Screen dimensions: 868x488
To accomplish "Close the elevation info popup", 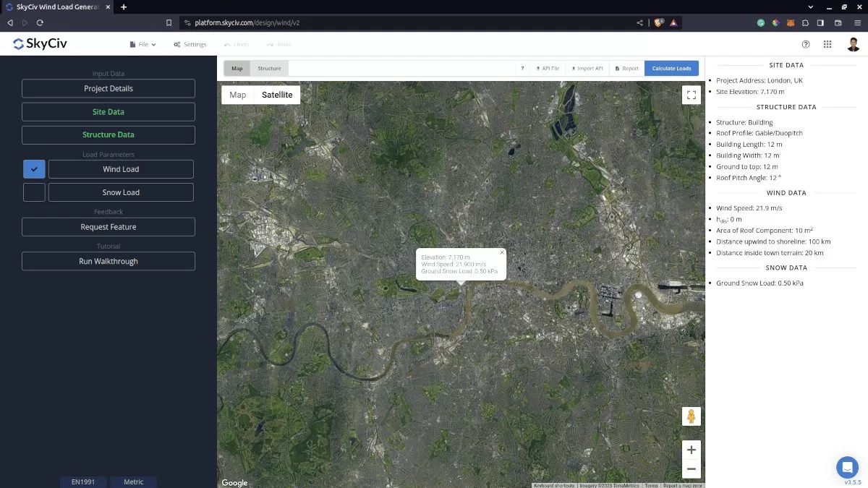I will [502, 252].
